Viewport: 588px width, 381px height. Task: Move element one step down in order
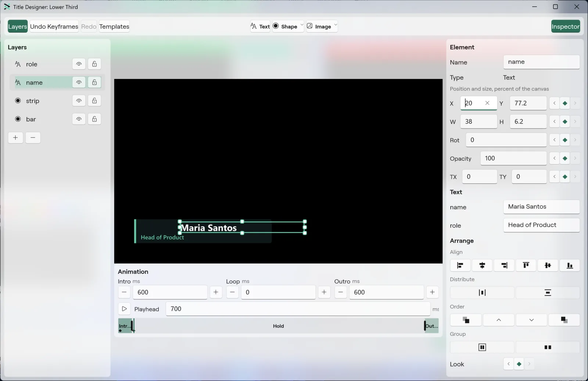531,320
